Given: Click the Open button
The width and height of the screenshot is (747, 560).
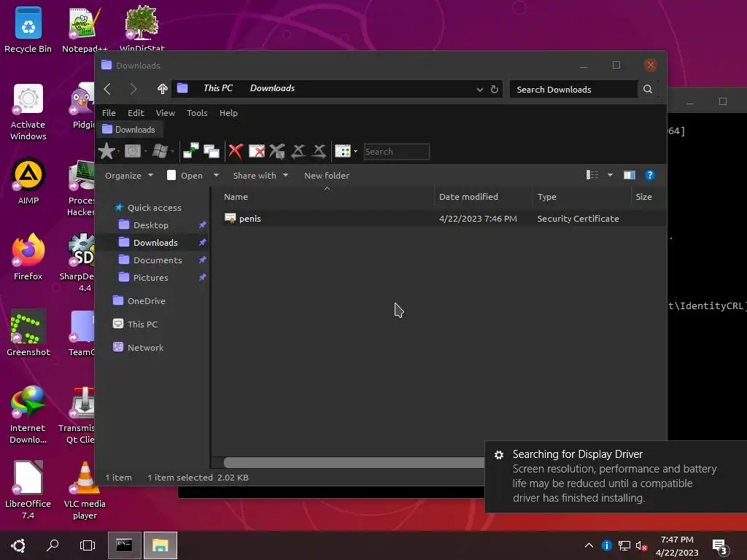Looking at the screenshot, I should click(185, 175).
